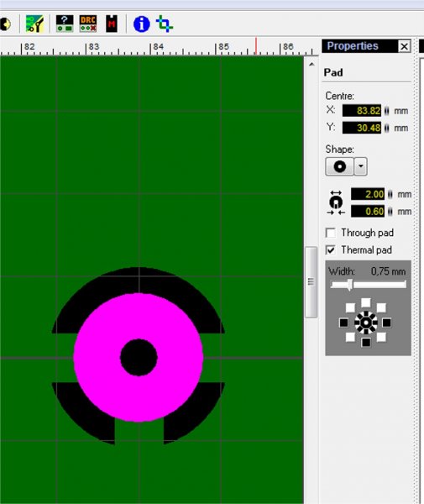Click the drill diameter field 0.60

tap(368, 212)
